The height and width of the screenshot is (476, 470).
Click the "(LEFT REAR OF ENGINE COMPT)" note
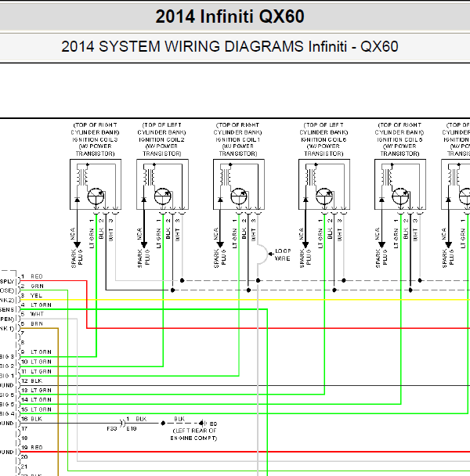pos(193,435)
